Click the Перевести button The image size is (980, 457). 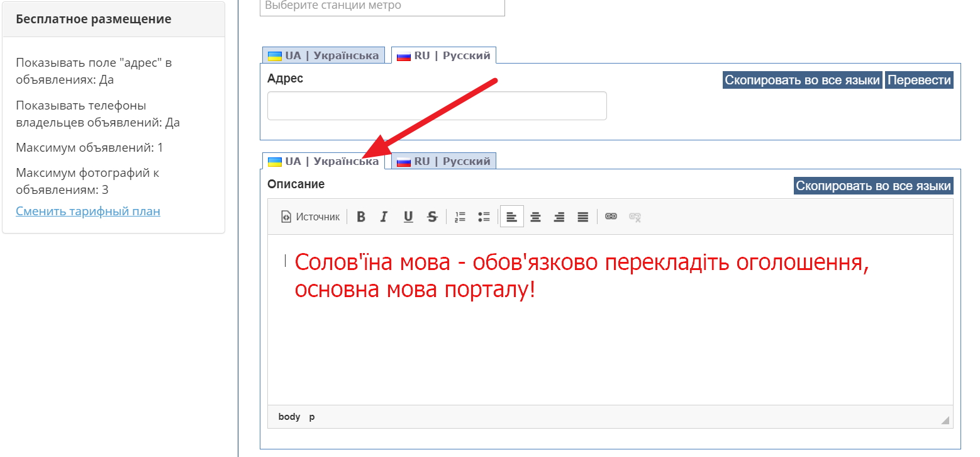point(919,80)
